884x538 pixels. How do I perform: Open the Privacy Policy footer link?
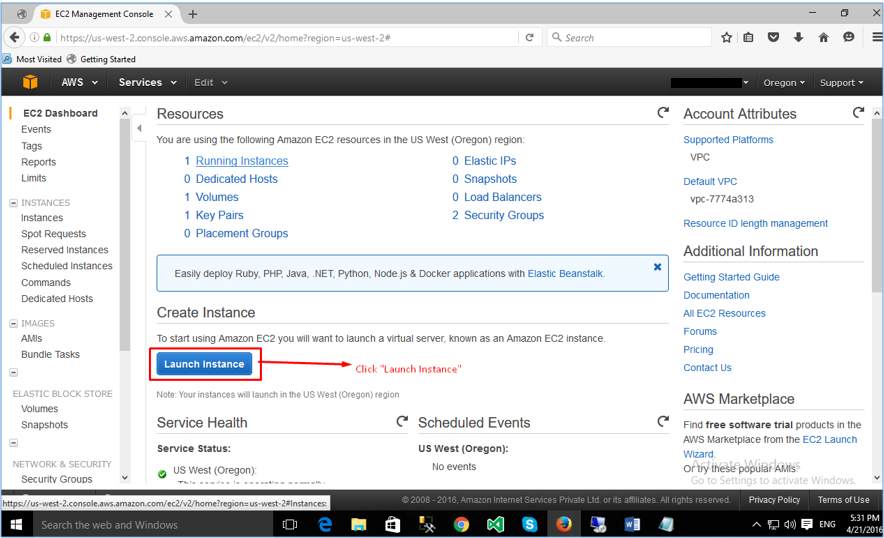pyautogui.click(x=774, y=500)
